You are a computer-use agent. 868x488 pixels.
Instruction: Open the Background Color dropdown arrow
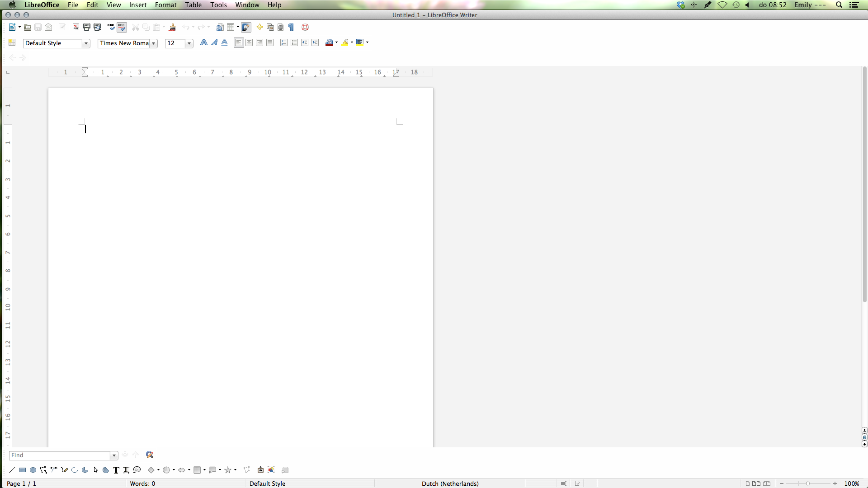tap(367, 42)
